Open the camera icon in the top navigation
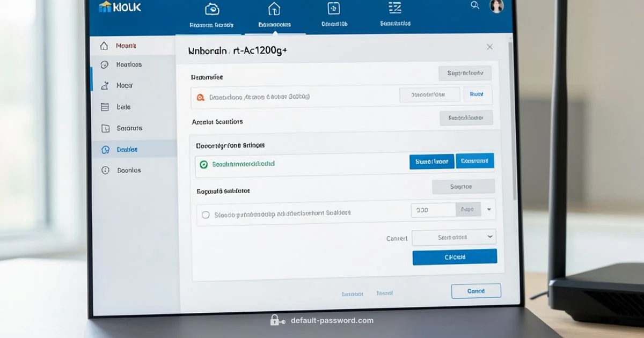 click(213, 9)
